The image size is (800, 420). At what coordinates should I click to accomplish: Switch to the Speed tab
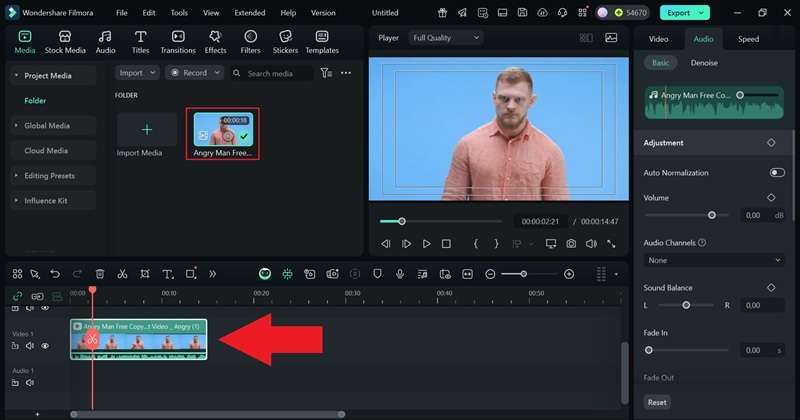[x=748, y=39]
